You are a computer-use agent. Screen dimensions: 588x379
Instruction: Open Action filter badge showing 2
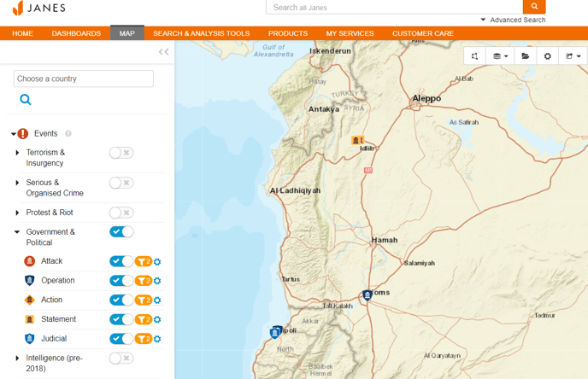tap(144, 300)
